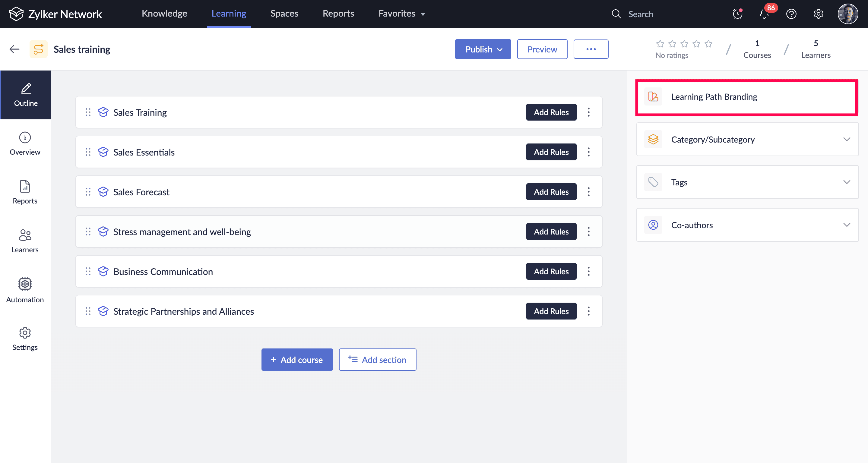This screenshot has height=463, width=868.
Task: Go back using the left arrow
Action: (14, 49)
